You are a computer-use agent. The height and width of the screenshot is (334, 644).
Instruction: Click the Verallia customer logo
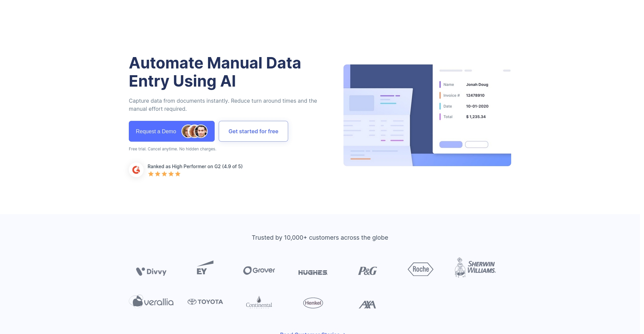point(151,301)
